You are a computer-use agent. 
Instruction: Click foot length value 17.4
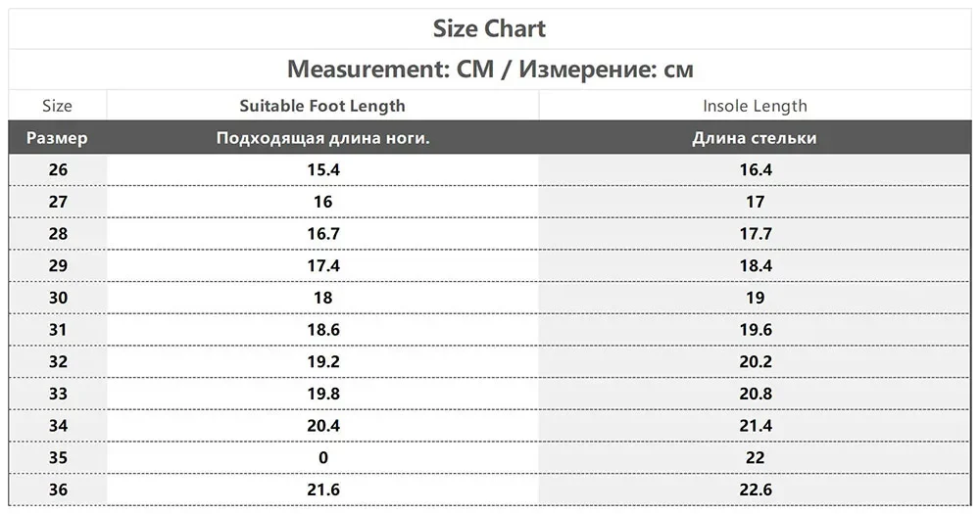323,265
